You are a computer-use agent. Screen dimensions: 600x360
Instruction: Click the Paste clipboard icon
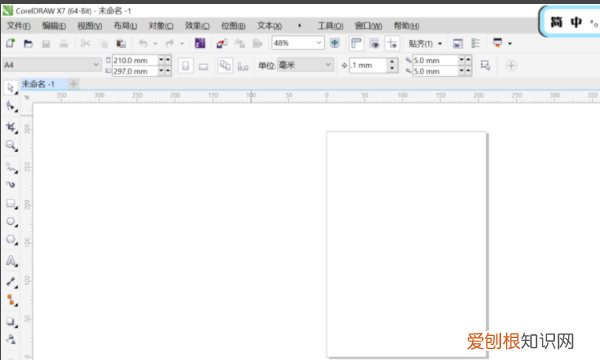point(121,44)
